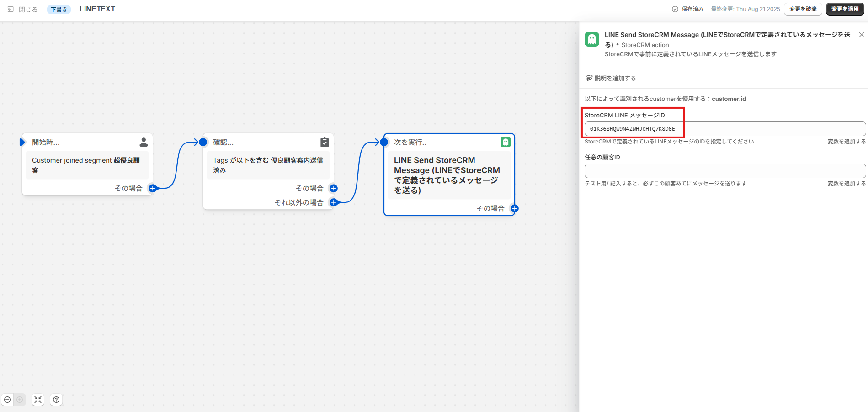This screenshot has height=412, width=868.
Task: Click plus connector on action's その場合
Action: (515, 208)
